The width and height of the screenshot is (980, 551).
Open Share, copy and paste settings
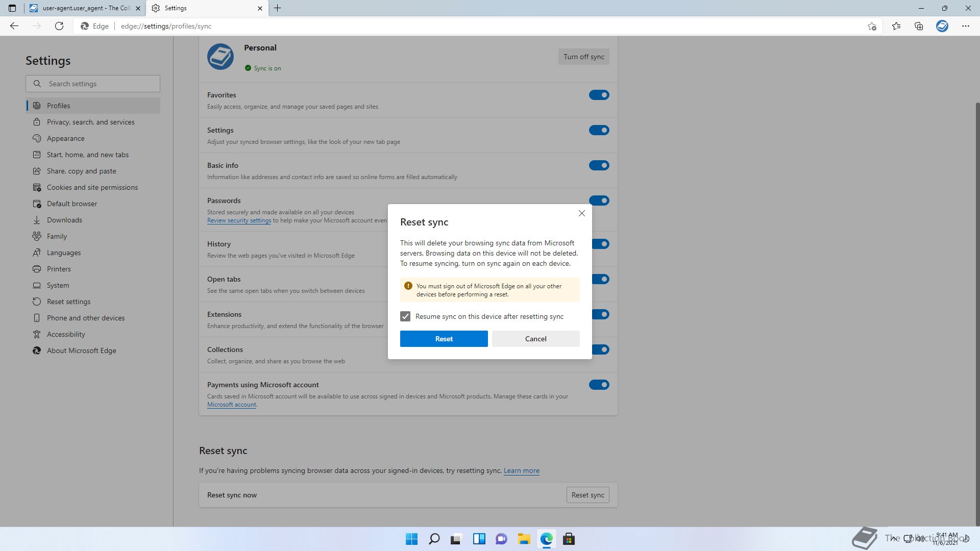pos(93,171)
